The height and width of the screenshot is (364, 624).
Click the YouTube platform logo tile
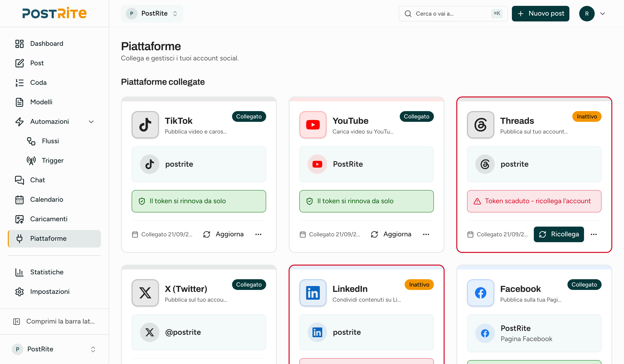point(313,125)
